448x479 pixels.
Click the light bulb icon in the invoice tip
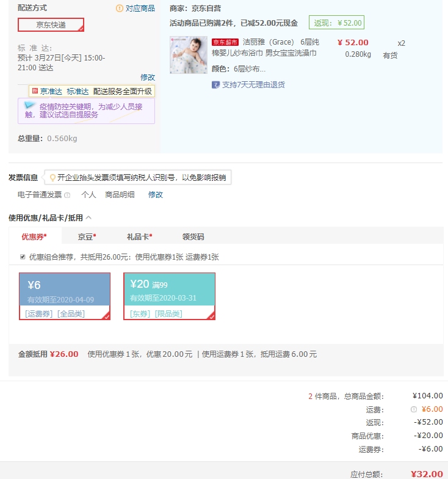click(52, 177)
